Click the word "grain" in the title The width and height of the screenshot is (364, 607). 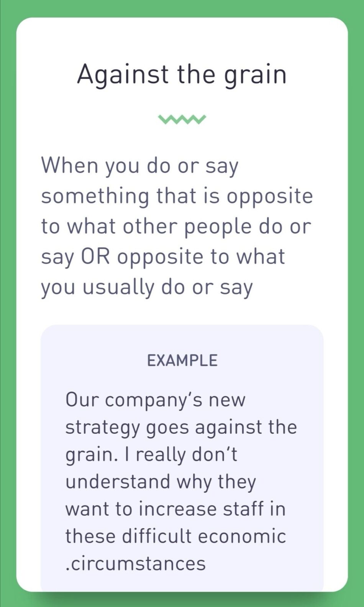click(255, 75)
